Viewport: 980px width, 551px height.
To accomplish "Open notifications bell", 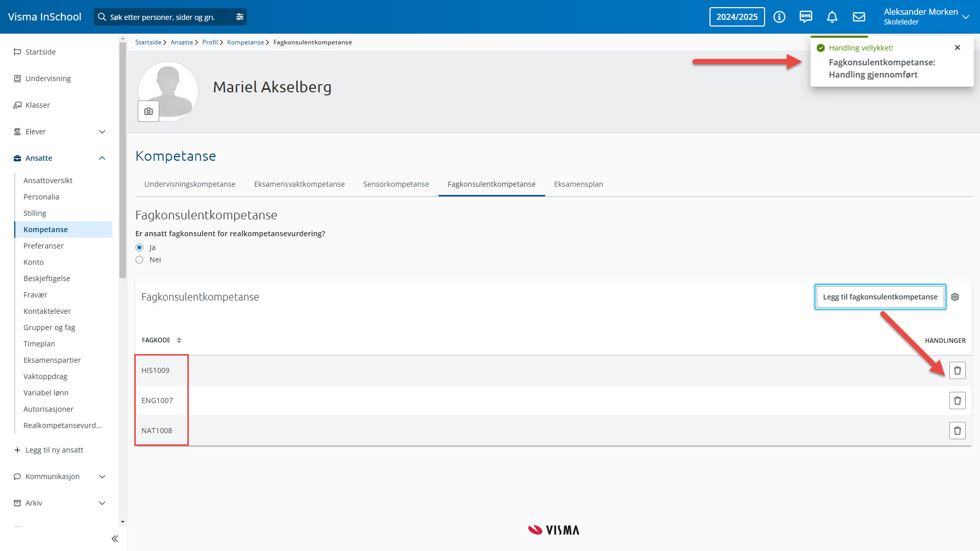I will (832, 17).
